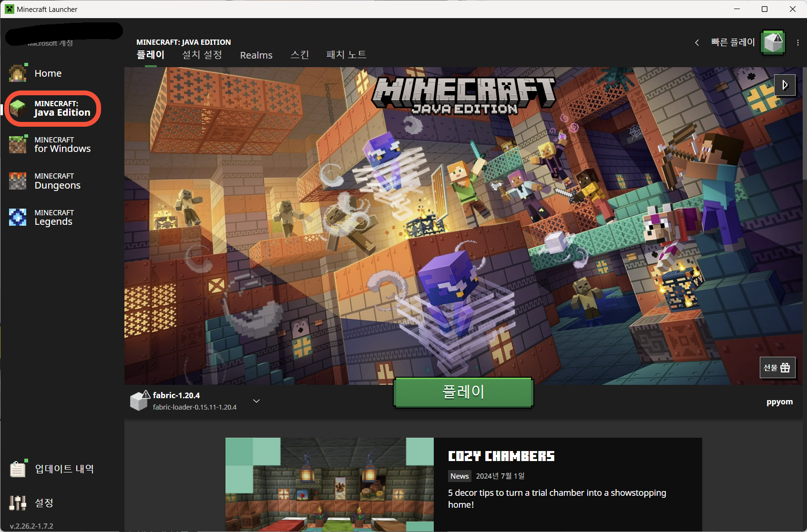807x532 pixels.
Task: Switch to the 설치 설정 tab
Action: 202,55
